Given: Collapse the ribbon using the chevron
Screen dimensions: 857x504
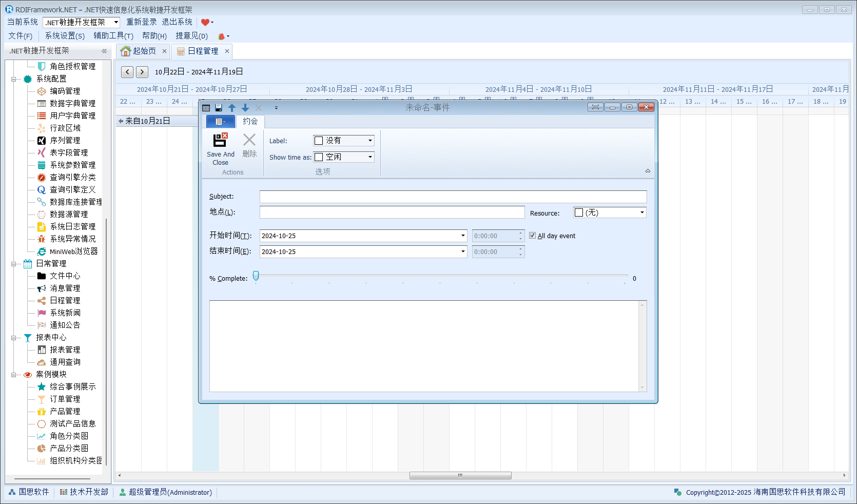Looking at the screenshot, I should point(648,171).
